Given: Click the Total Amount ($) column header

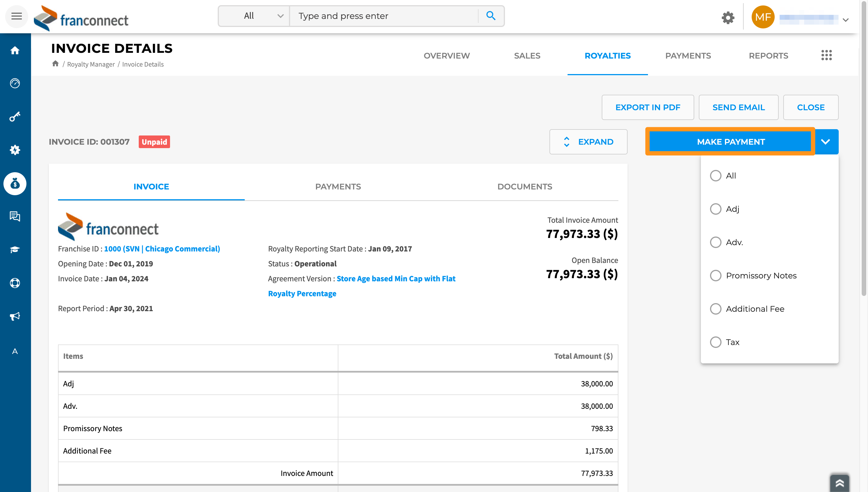Looking at the screenshot, I should [583, 356].
